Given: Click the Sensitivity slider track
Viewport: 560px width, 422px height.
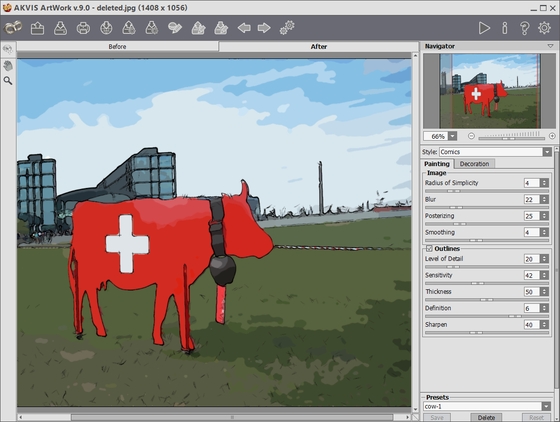Looking at the screenshot, I should [487, 283].
